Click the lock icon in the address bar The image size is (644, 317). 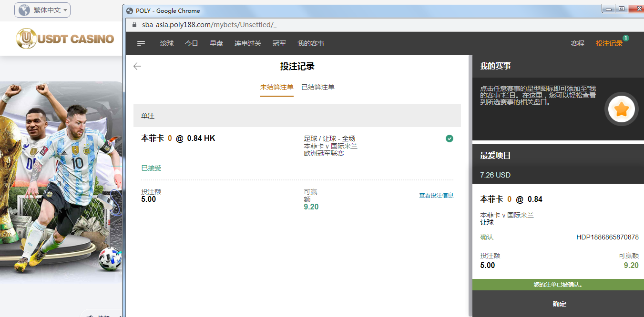(134, 25)
